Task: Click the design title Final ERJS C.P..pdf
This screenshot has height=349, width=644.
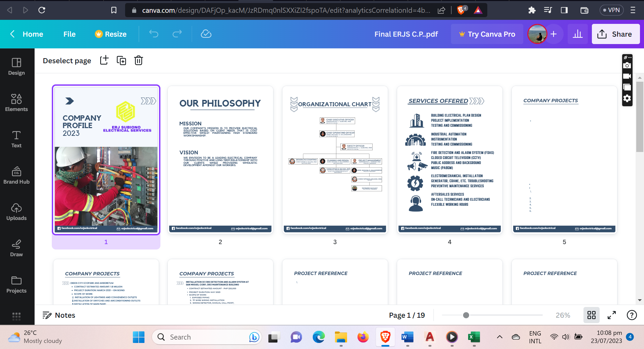Action: click(406, 34)
